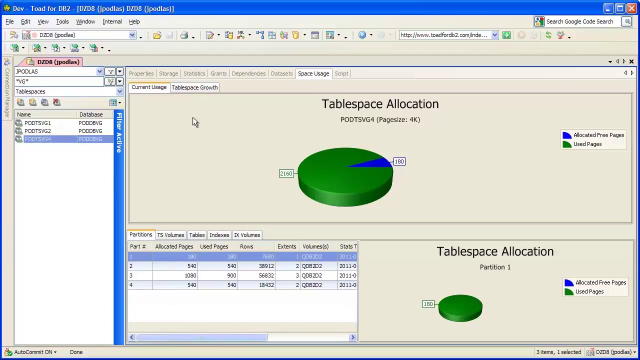Click the Extents column header
640x360 pixels.
pos(287,247)
